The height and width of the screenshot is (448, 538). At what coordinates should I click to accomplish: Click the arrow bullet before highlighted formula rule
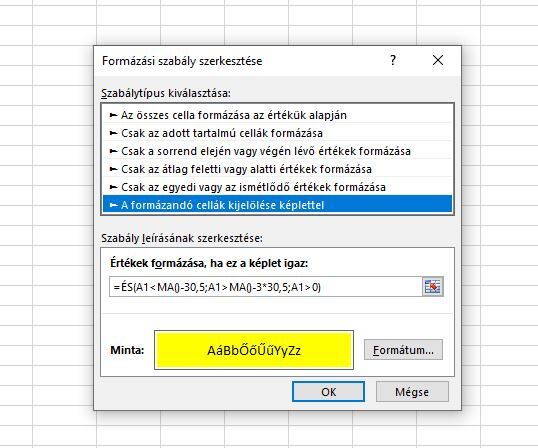(x=113, y=205)
